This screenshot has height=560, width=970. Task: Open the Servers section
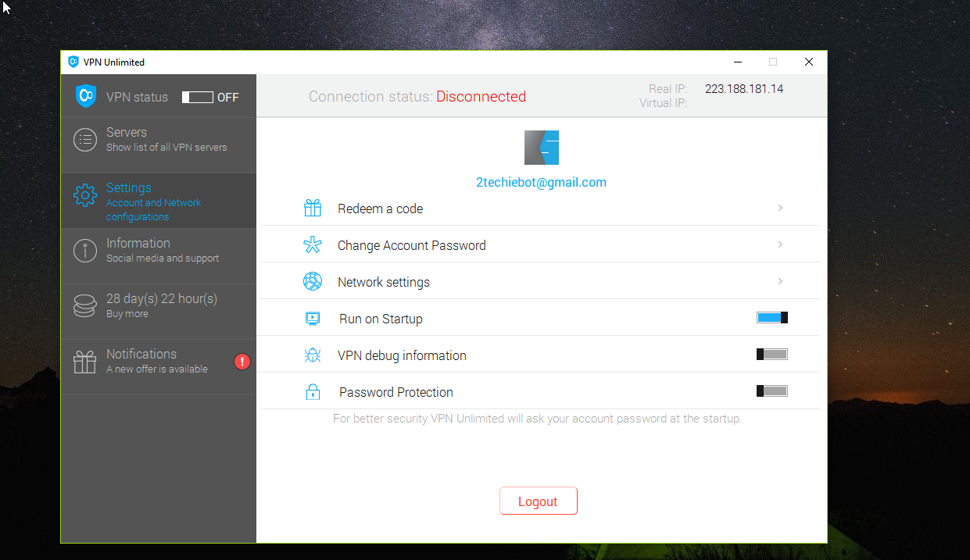tap(159, 145)
